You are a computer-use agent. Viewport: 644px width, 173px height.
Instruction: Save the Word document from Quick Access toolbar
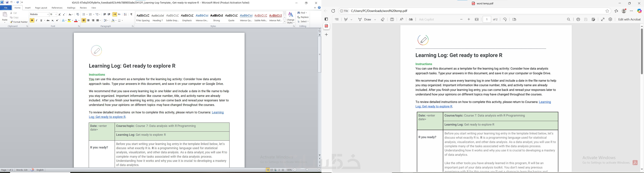[x=7, y=2]
